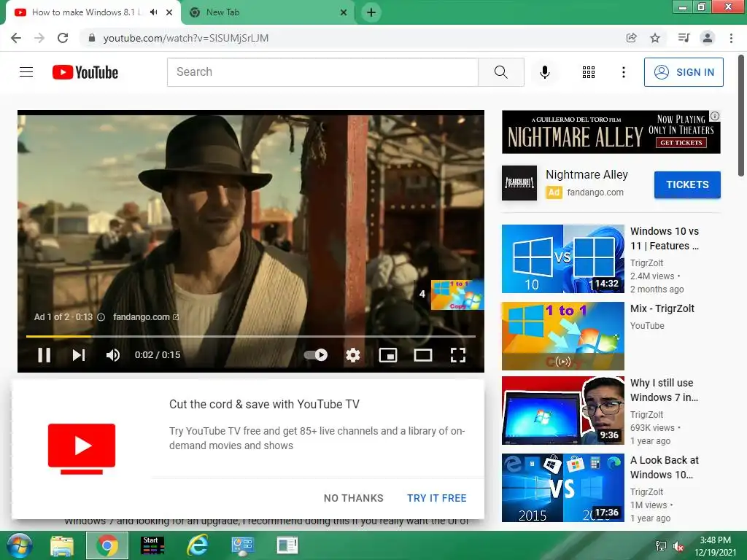Click the NO THANKS button

[354, 498]
